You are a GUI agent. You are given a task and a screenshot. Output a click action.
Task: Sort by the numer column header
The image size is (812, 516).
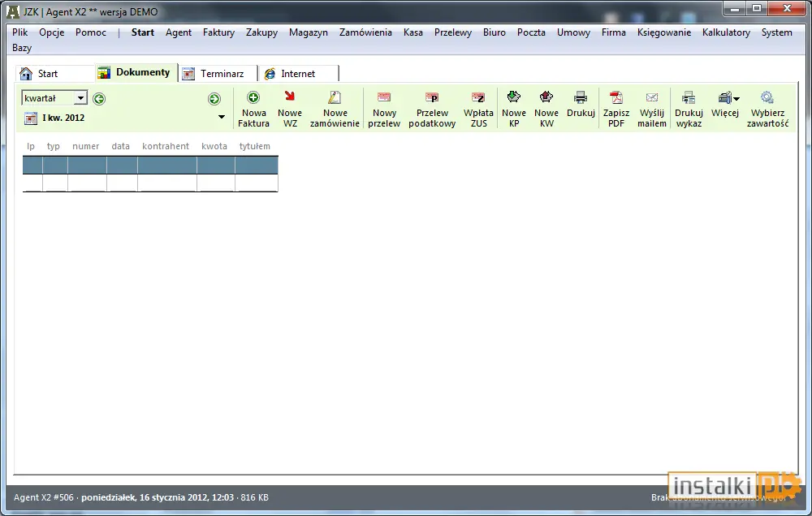85,147
